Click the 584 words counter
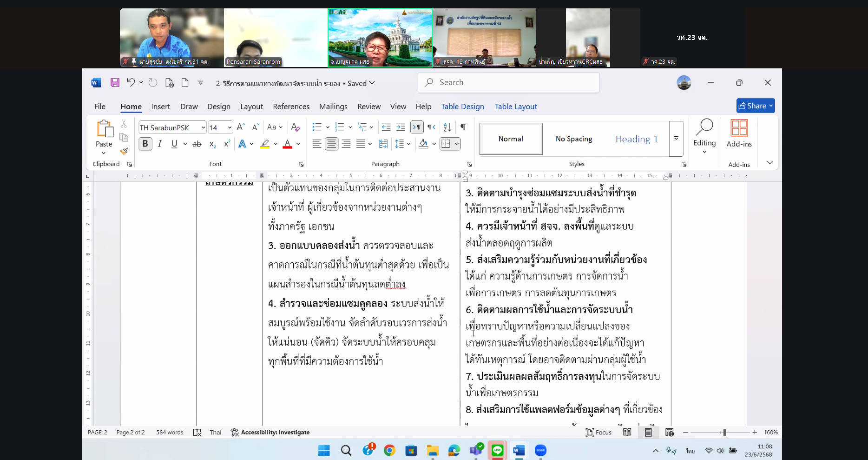 coord(170,432)
